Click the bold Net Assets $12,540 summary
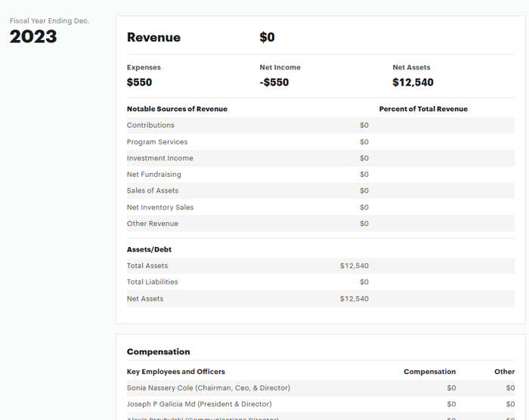The image size is (529, 420). (413, 82)
